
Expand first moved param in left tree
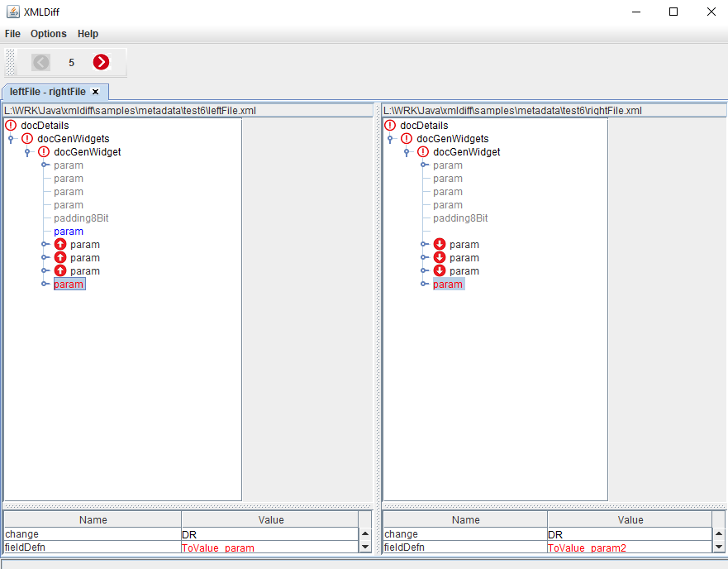(x=45, y=244)
